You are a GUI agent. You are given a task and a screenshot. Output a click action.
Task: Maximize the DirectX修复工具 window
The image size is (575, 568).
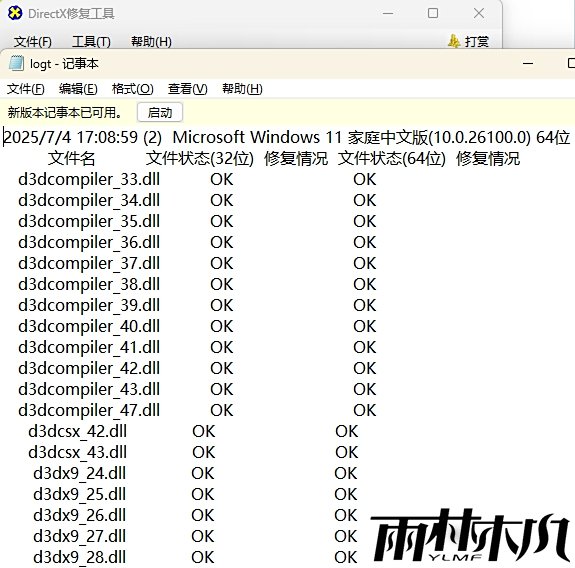click(x=433, y=13)
